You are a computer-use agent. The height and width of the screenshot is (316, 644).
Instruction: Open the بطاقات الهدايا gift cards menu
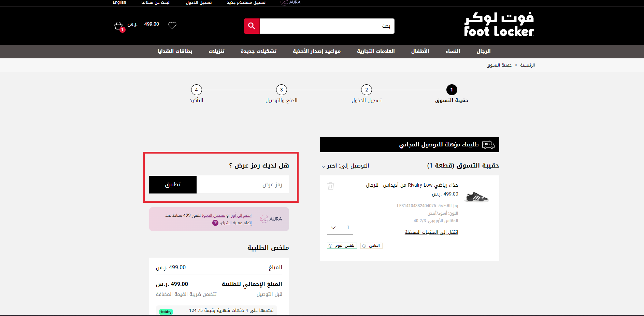(x=175, y=51)
